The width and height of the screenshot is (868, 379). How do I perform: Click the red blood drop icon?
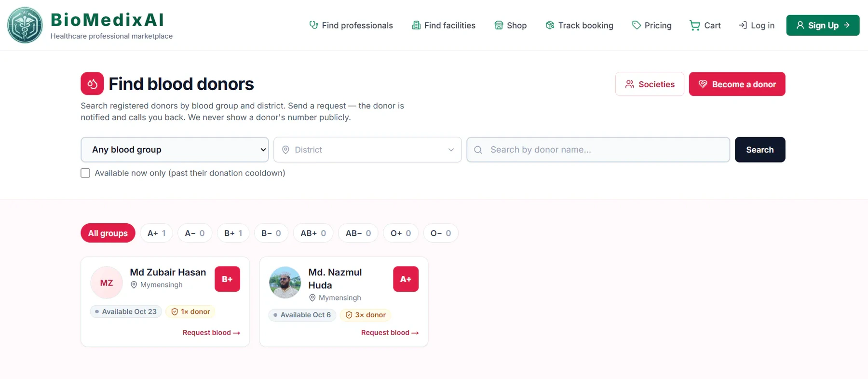92,83
